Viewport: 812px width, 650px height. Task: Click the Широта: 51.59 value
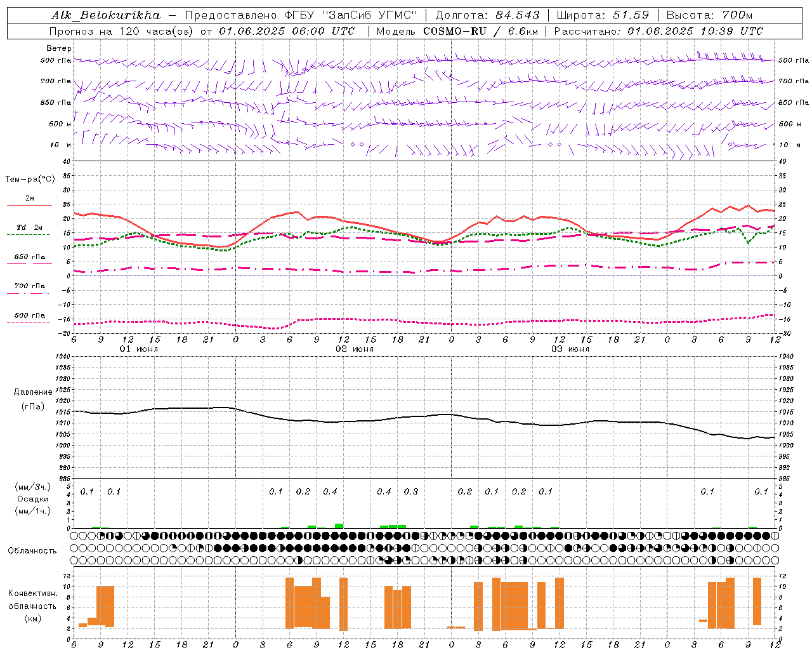click(x=603, y=15)
